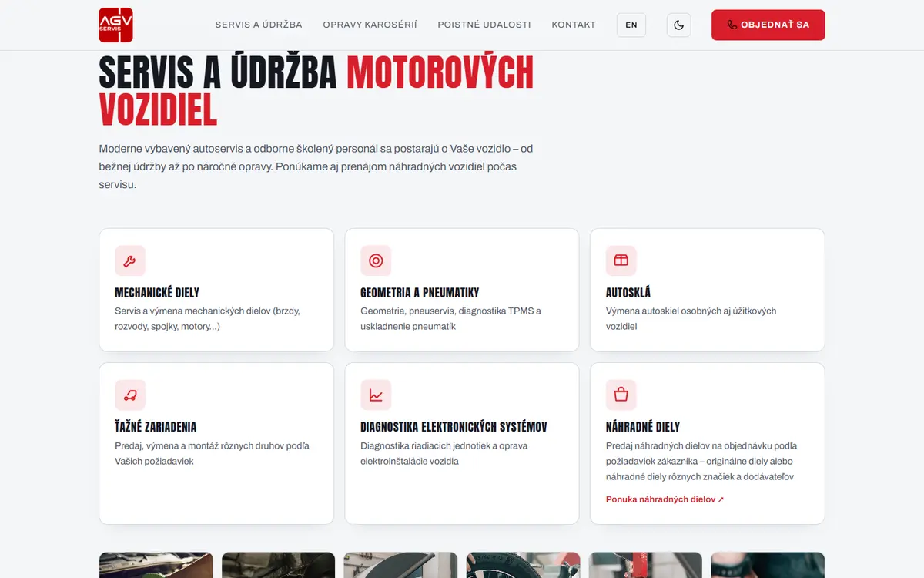Viewport: 924px width, 578px height.
Task: Follow the Ponuka náhradných dielov link
Action: (665, 499)
